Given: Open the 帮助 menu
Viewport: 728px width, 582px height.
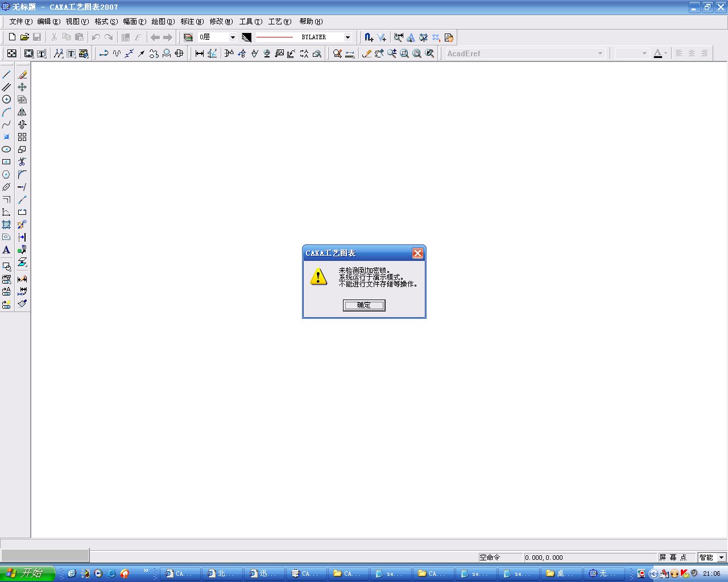Looking at the screenshot, I should click(x=311, y=22).
